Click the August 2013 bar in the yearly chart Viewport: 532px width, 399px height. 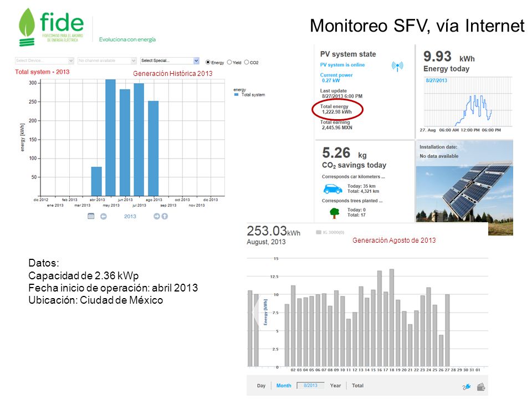coord(154,149)
